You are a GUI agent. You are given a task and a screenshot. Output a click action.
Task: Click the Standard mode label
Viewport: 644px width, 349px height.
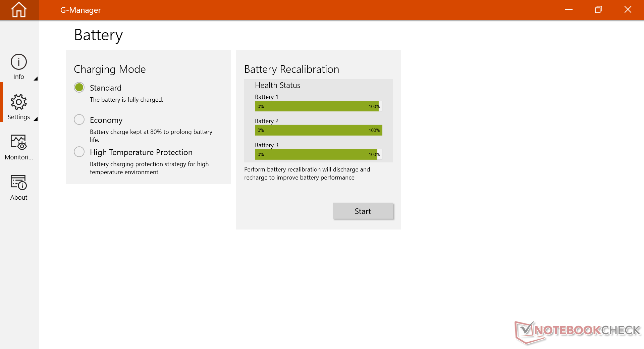(106, 88)
